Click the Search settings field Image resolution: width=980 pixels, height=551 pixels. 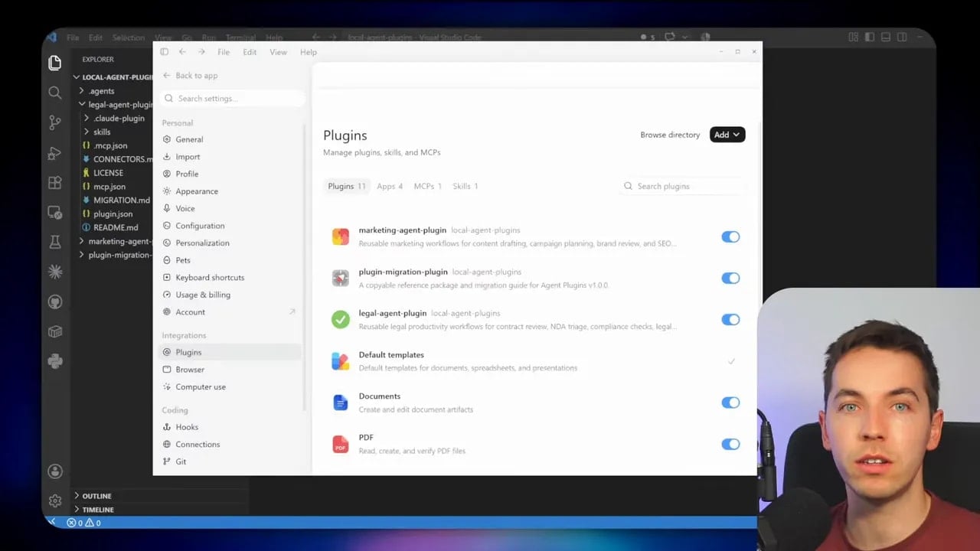(x=233, y=99)
